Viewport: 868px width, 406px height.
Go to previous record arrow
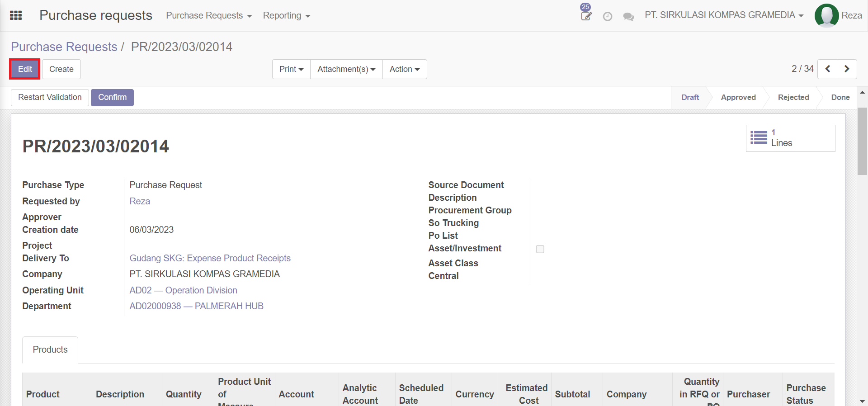tap(827, 69)
